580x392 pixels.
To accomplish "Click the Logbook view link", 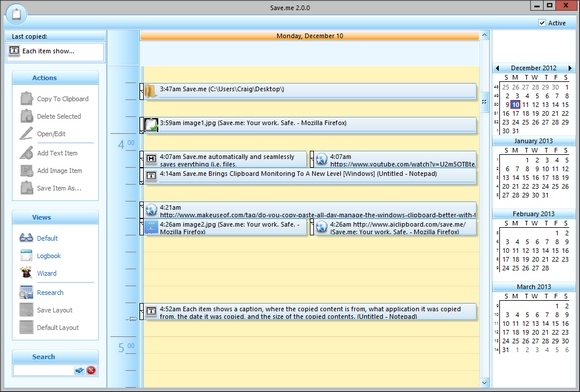I will (48, 256).
